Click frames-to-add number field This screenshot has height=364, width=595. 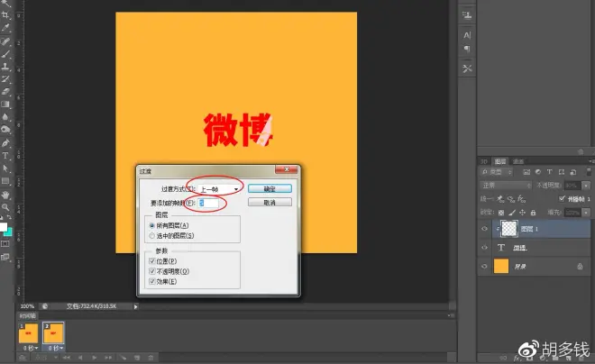pyautogui.click(x=209, y=204)
